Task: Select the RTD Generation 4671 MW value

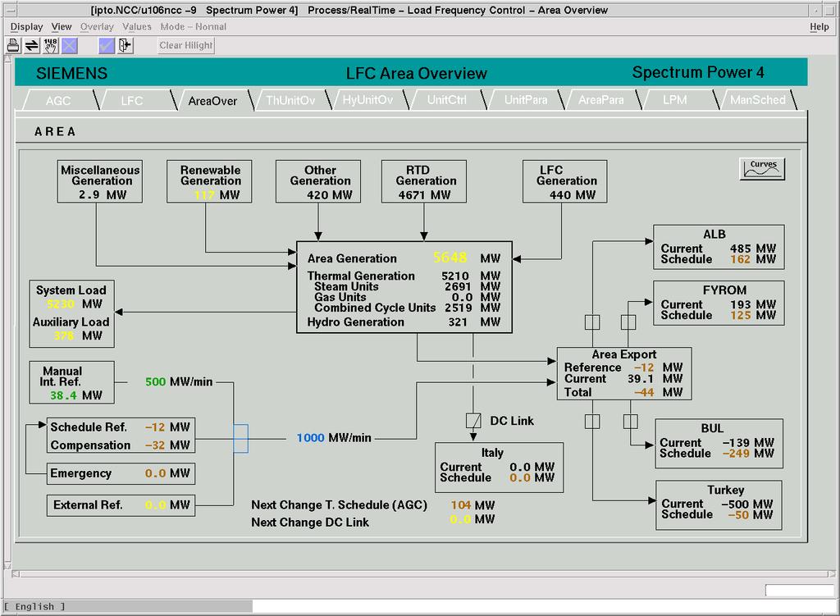Action: [412, 195]
